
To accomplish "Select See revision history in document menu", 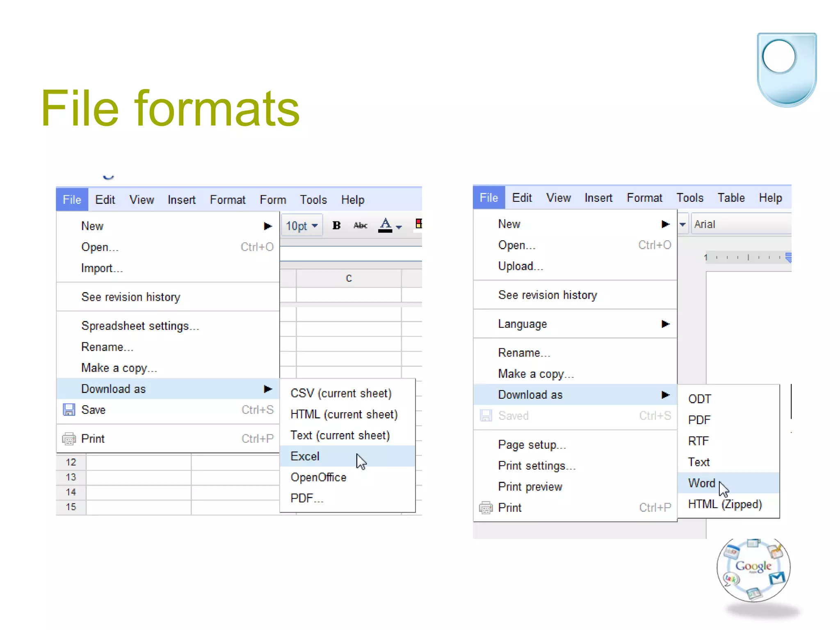I will pyautogui.click(x=575, y=295).
